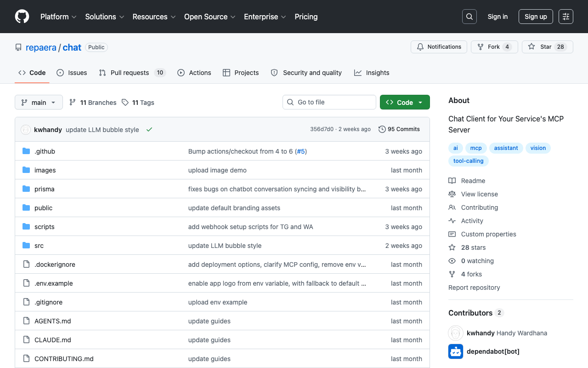This screenshot has width=588, height=368.
Task: Open the main branch selector dropdown
Action: click(x=39, y=103)
